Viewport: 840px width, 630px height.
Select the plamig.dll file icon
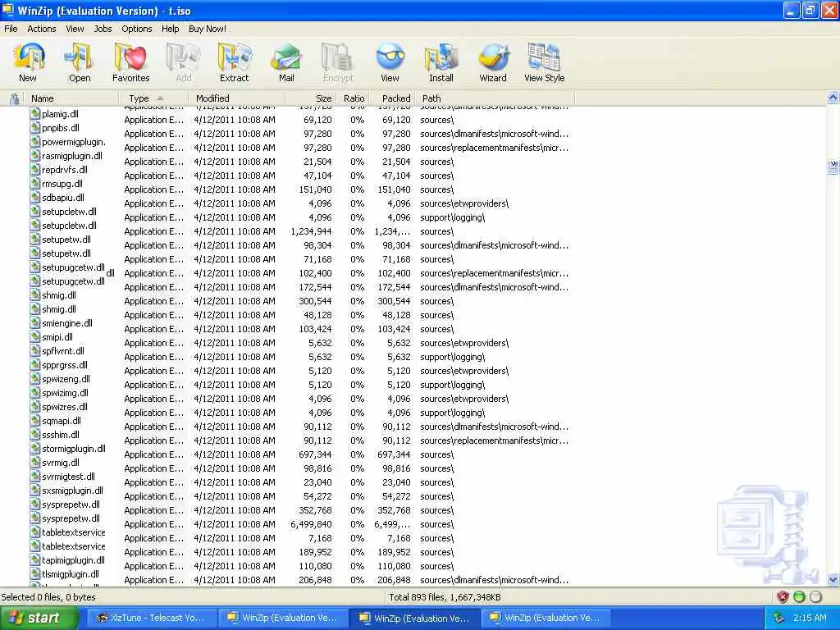(35, 113)
